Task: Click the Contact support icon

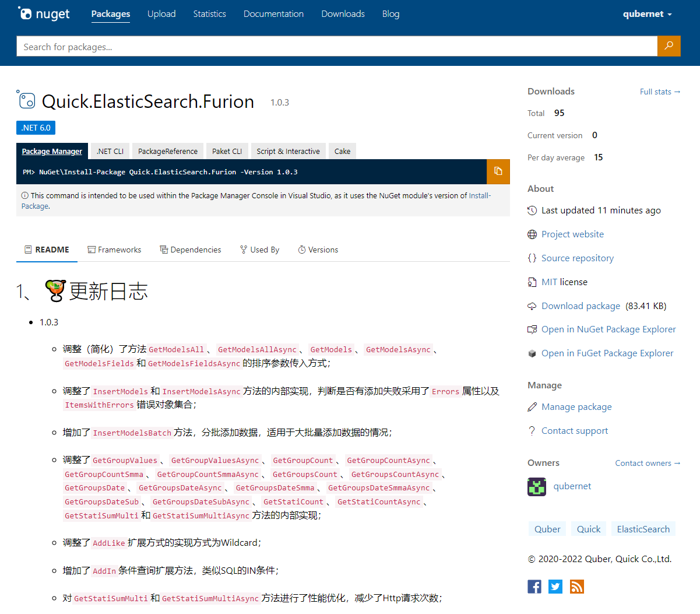Action: pyautogui.click(x=532, y=430)
